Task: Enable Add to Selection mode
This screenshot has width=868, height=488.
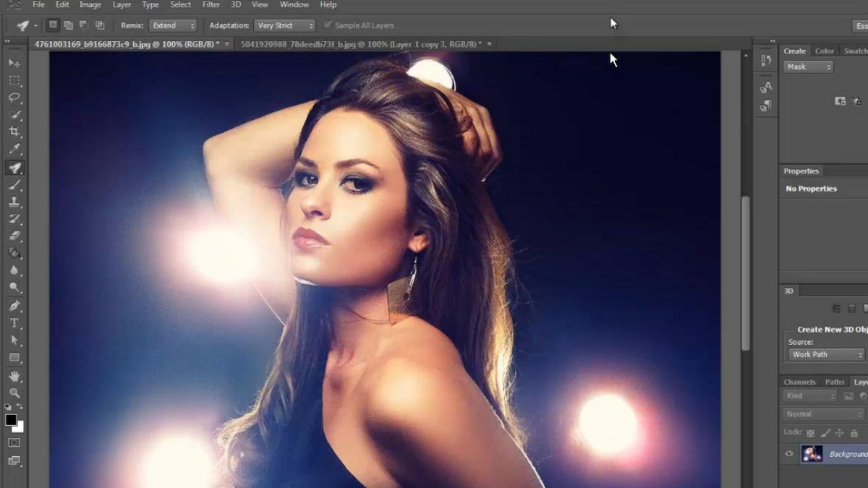Action: click(68, 25)
